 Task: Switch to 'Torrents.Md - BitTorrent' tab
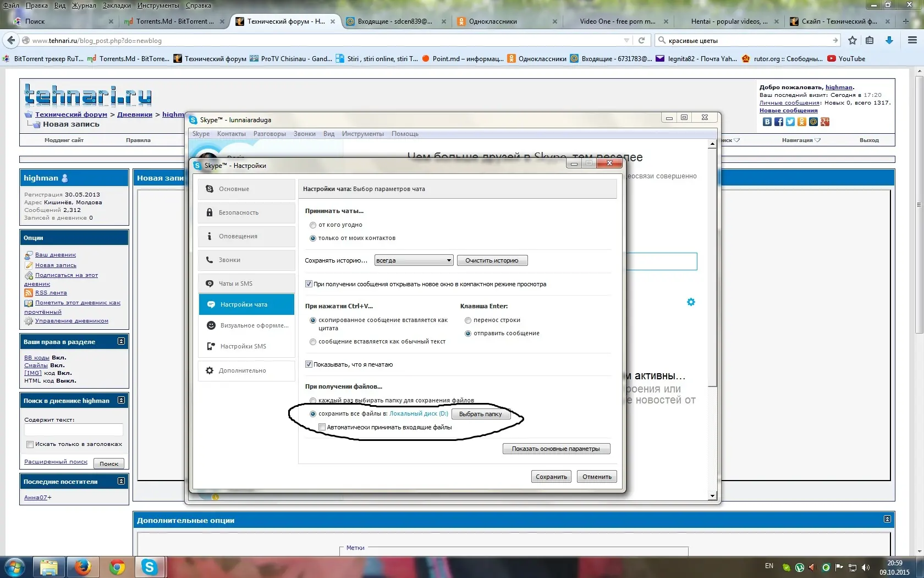pyautogui.click(x=174, y=21)
